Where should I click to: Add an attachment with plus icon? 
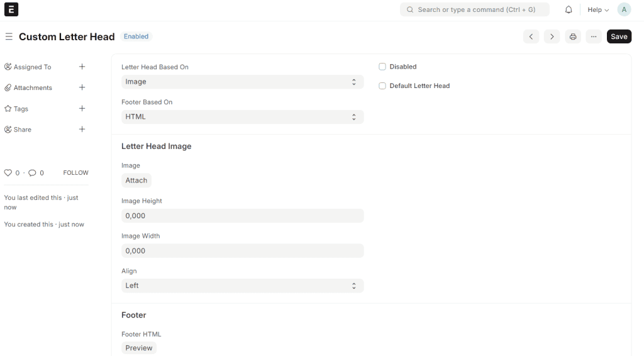coord(82,87)
